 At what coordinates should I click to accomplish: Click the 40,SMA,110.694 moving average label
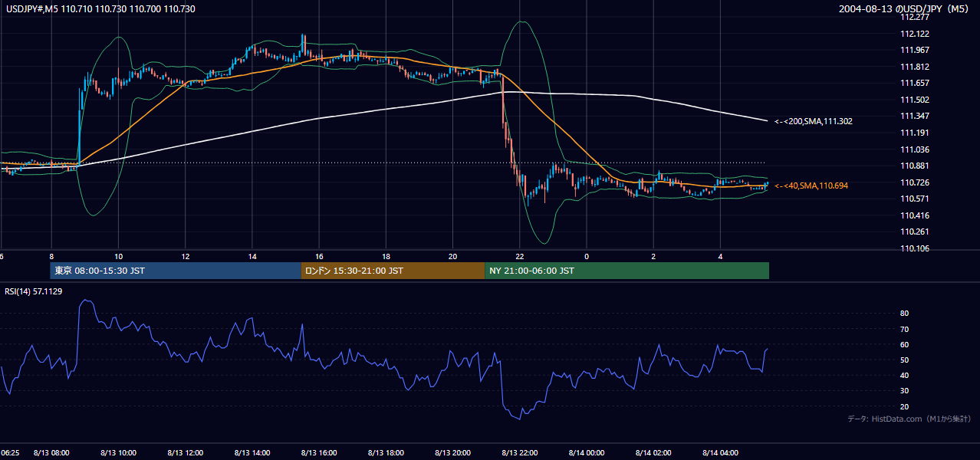[811, 186]
